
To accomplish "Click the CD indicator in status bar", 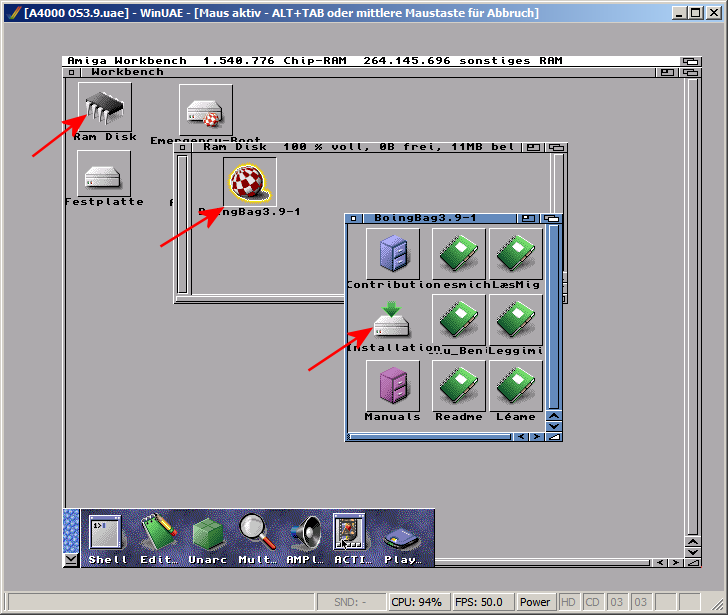I will (592, 602).
